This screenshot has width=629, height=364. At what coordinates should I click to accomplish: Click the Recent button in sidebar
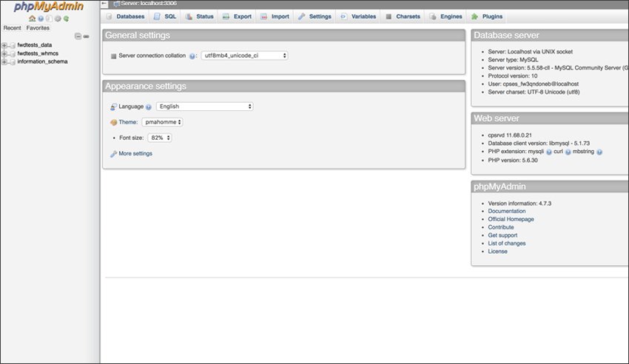12,28
